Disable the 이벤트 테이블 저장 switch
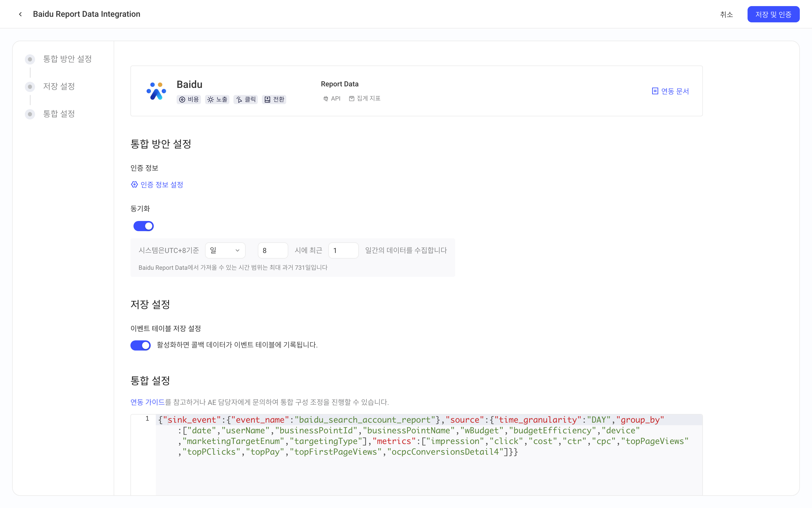 click(141, 345)
